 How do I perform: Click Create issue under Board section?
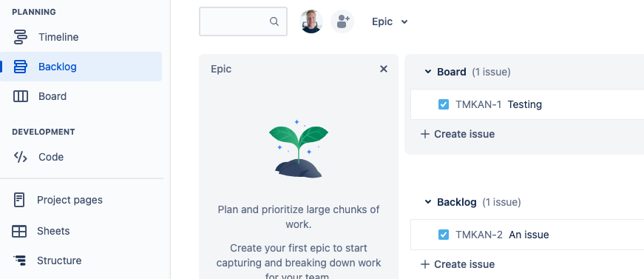coord(458,134)
